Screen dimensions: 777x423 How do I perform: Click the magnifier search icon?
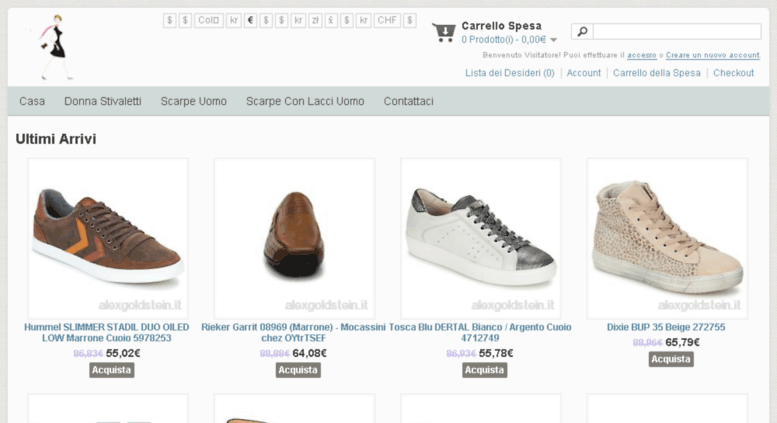[582, 32]
